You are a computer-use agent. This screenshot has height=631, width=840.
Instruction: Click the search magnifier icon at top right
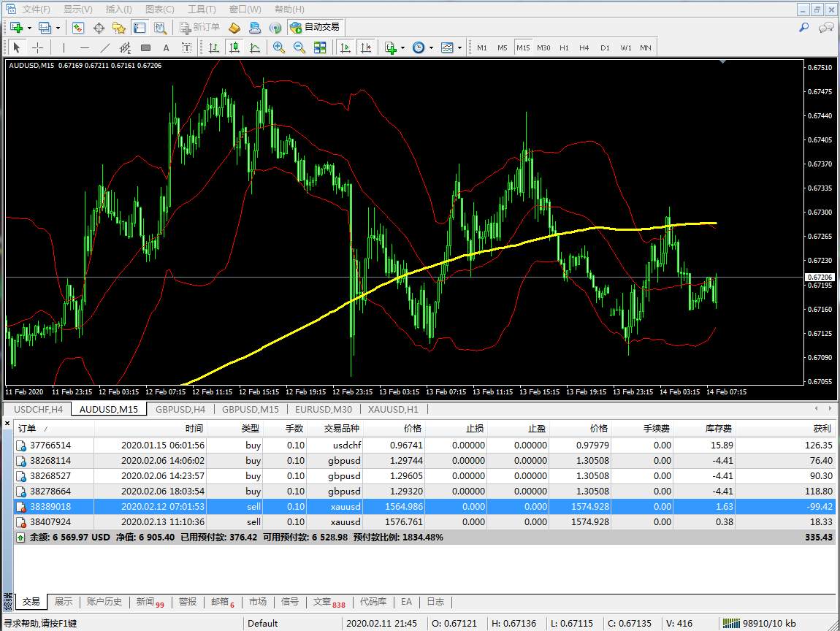point(803,27)
